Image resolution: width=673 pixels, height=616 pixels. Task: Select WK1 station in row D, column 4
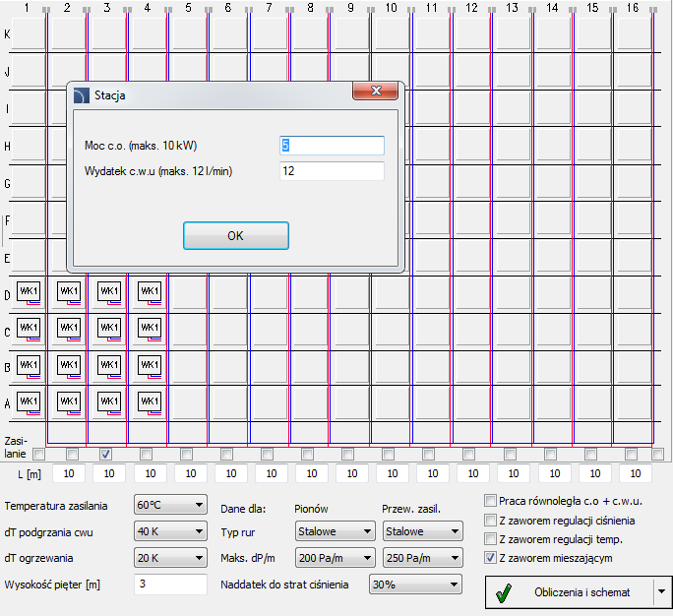[150, 291]
